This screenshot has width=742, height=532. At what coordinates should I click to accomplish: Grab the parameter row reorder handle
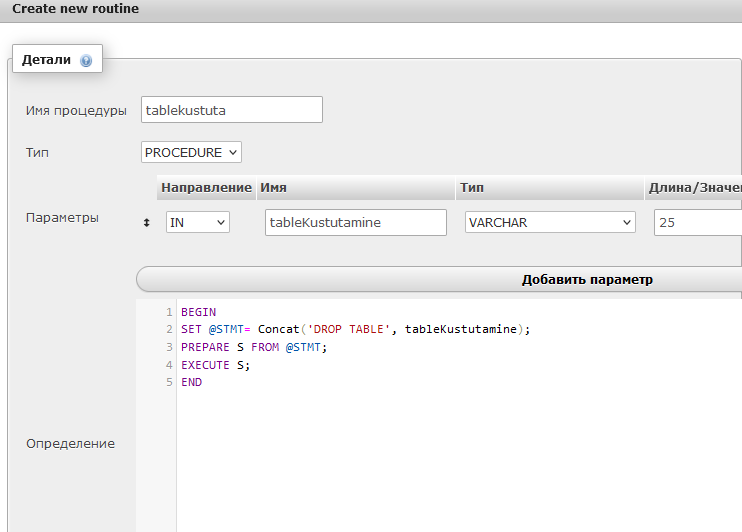point(148,223)
